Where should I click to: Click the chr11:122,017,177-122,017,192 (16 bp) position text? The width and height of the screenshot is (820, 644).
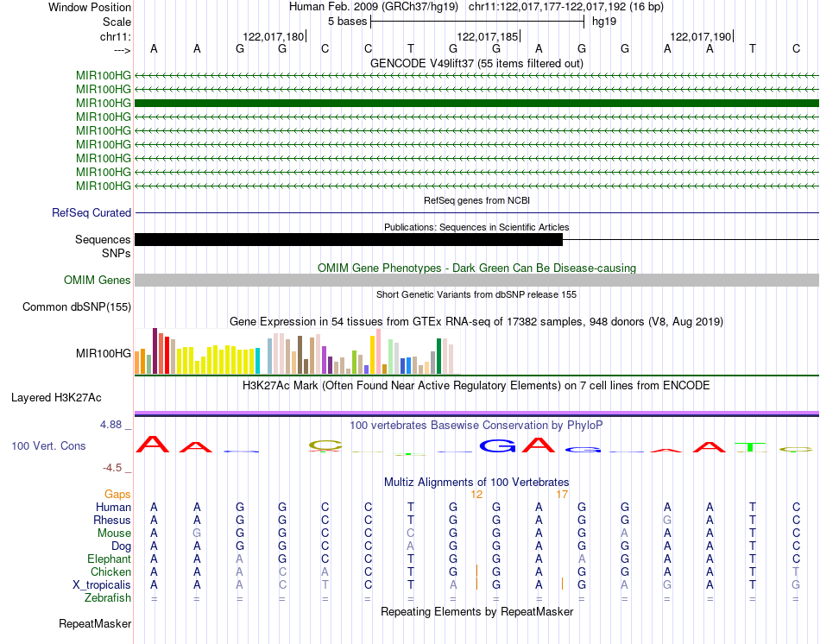coord(566,7)
